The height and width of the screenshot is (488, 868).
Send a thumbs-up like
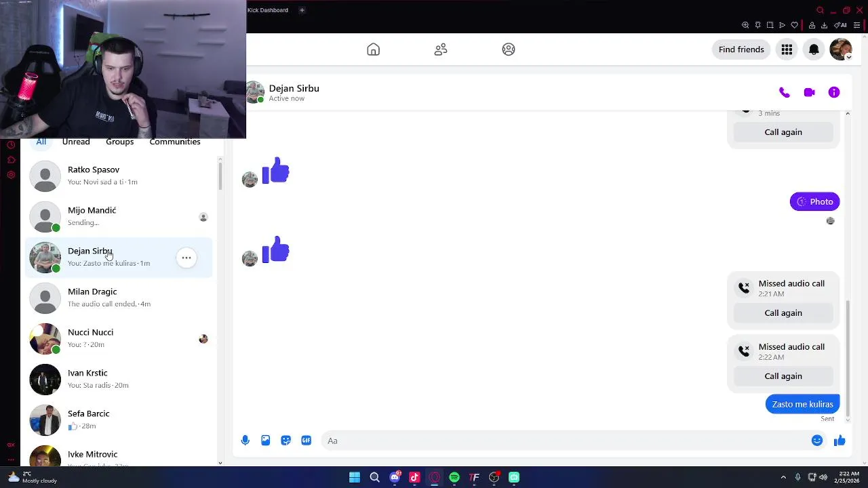(x=840, y=441)
